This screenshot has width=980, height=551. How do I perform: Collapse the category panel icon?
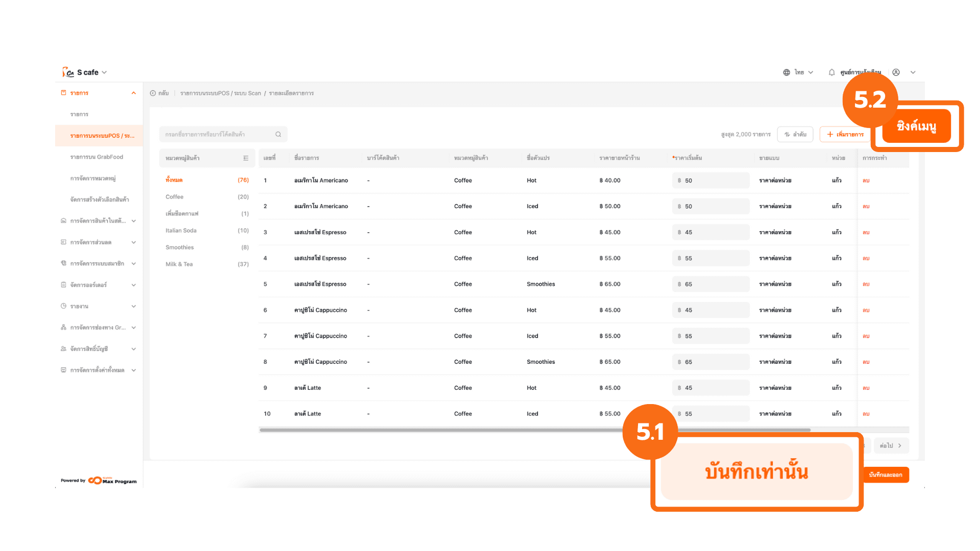tap(246, 158)
